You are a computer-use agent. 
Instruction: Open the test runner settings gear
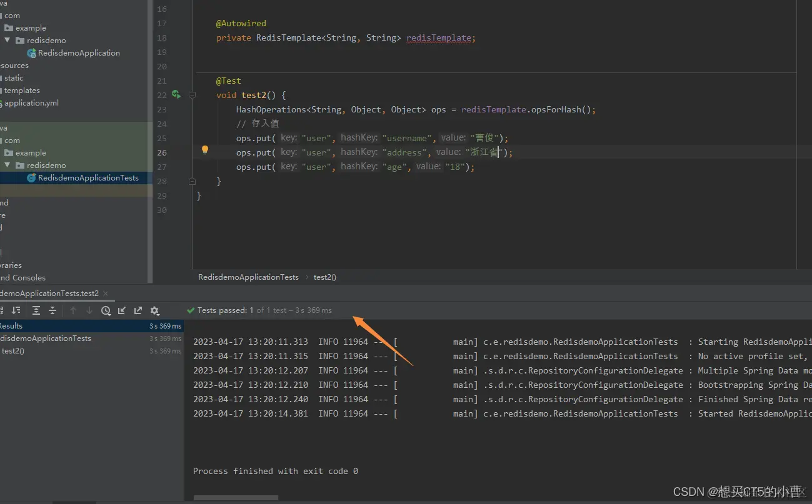click(155, 310)
